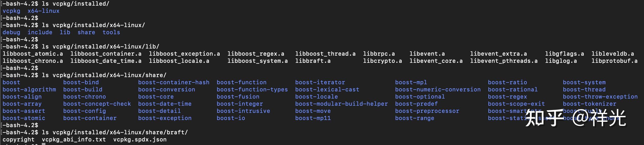The width and height of the screenshot is (644, 145).
Task: Click libevent_pthreads.a in the listing
Action: coord(504,61)
